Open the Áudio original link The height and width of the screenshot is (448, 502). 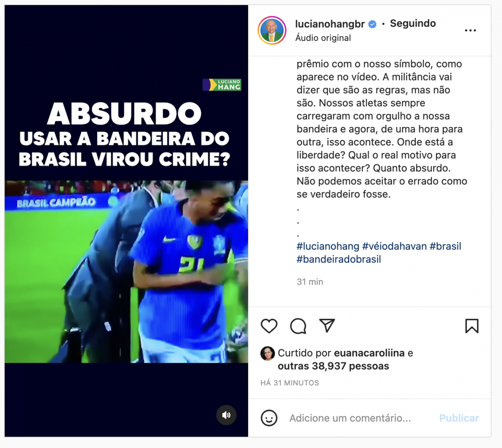[x=323, y=38]
